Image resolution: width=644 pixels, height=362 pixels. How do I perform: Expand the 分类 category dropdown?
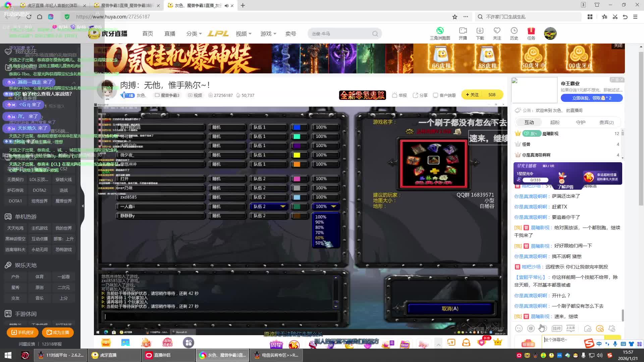pyautogui.click(x=194, y=34)
